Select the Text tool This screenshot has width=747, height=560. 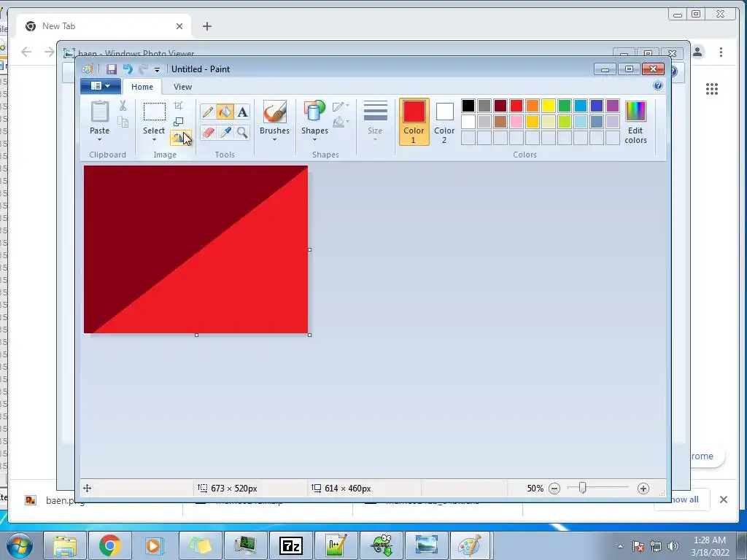point(242,112)
